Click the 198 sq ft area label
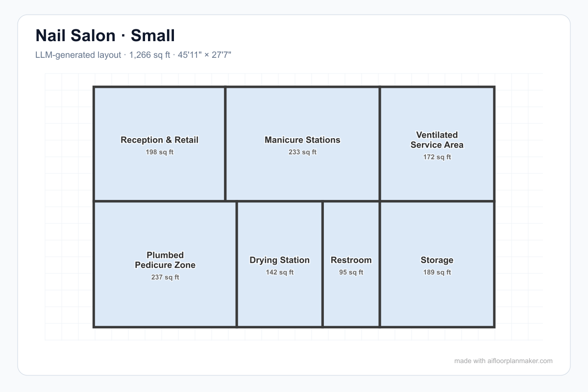 click(160, 152)
